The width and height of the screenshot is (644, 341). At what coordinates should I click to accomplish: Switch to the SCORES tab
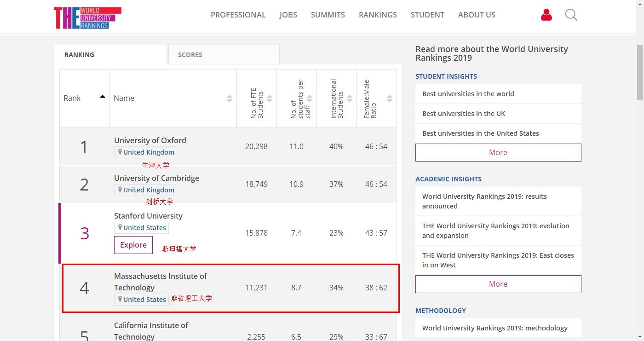[224, 55]
